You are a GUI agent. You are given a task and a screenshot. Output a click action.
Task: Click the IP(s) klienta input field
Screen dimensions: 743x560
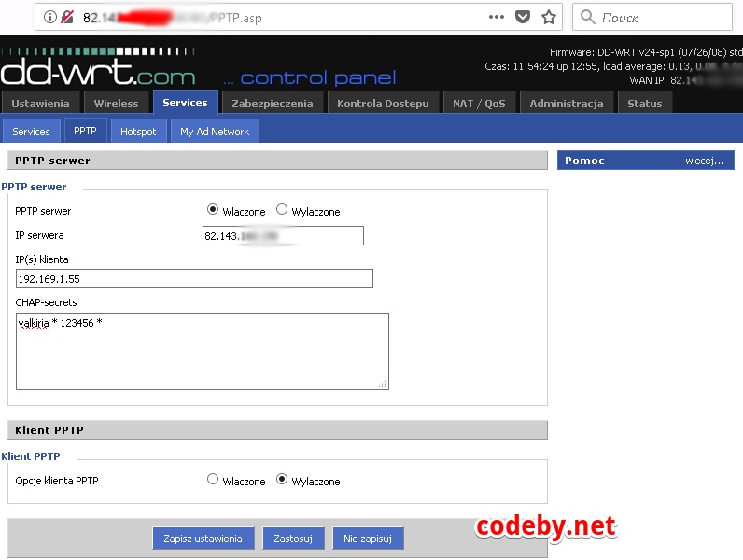(194, 279)
